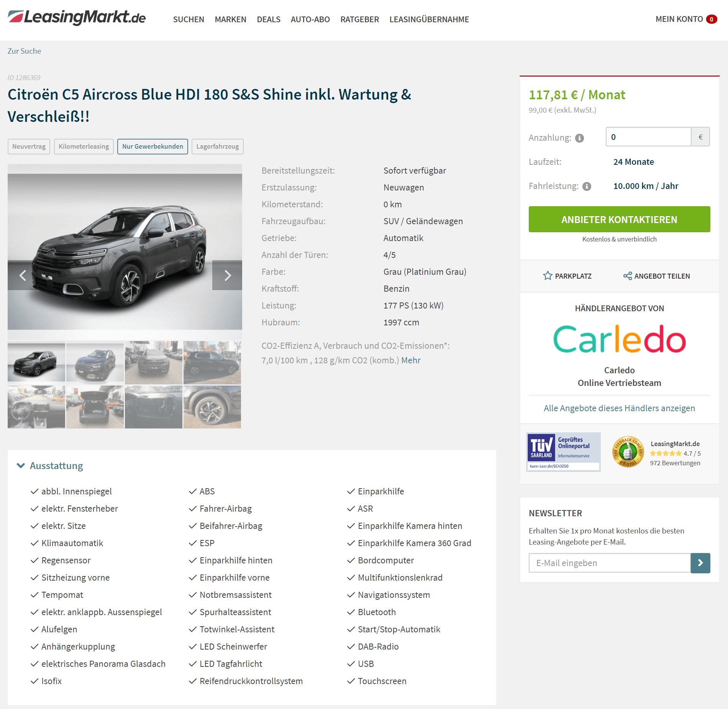Select the open trunk thumbnail

coord(95,407)
